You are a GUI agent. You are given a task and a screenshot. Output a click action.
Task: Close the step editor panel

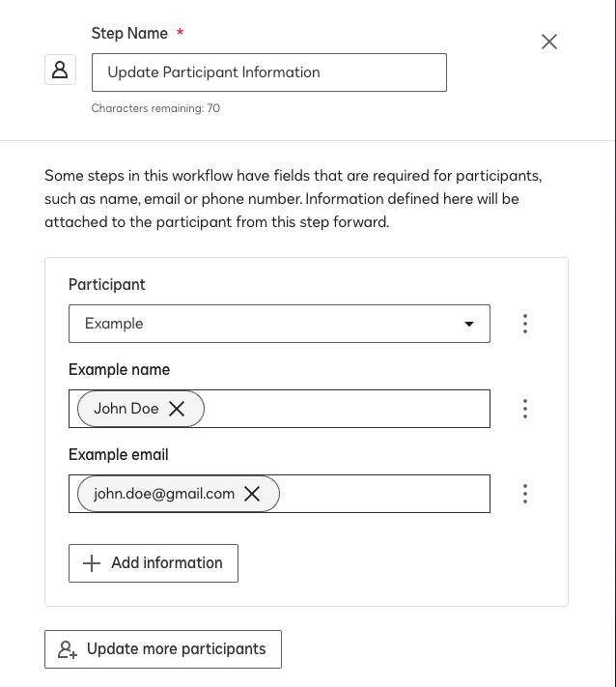point(549,42)
